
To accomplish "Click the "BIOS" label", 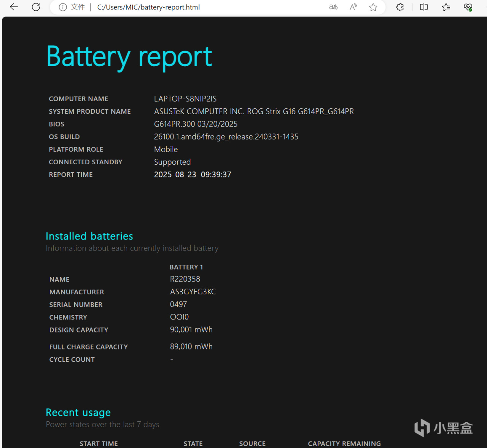I will point(57,124).
